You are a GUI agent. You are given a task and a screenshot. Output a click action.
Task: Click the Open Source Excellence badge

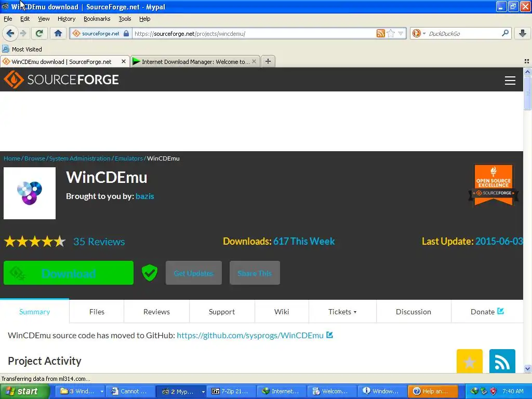pos(494,185)
